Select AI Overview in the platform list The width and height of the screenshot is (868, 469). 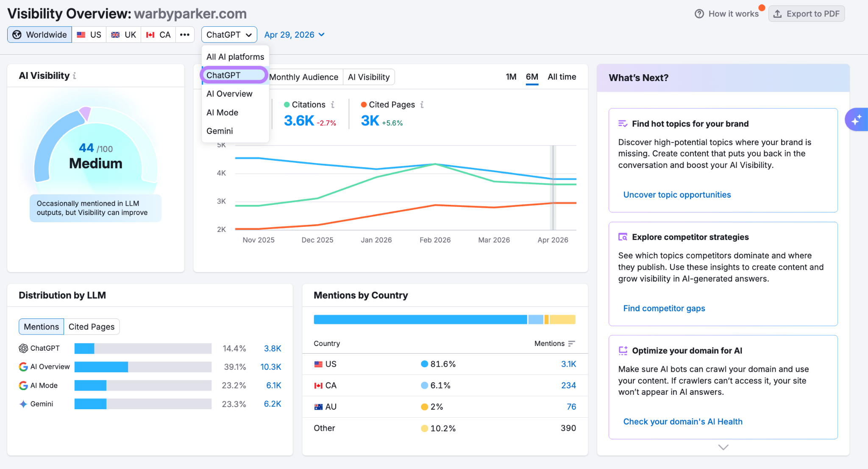point(235,94)
